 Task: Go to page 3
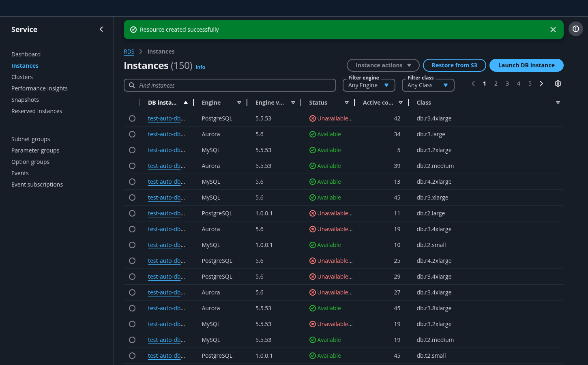click(x=507, y=84)
